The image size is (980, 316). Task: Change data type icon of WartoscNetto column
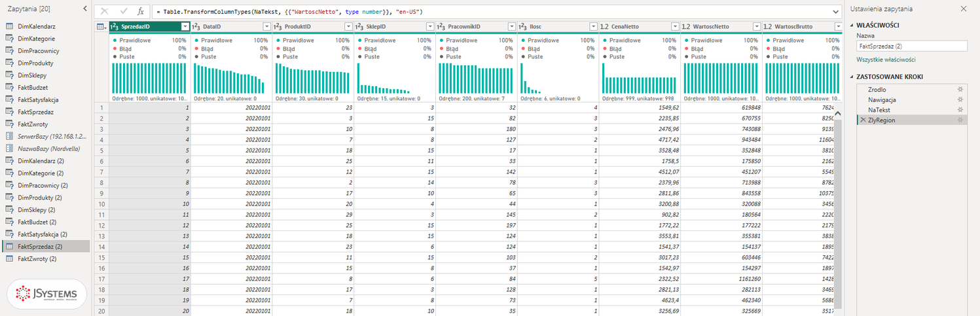tap(687, 26)
